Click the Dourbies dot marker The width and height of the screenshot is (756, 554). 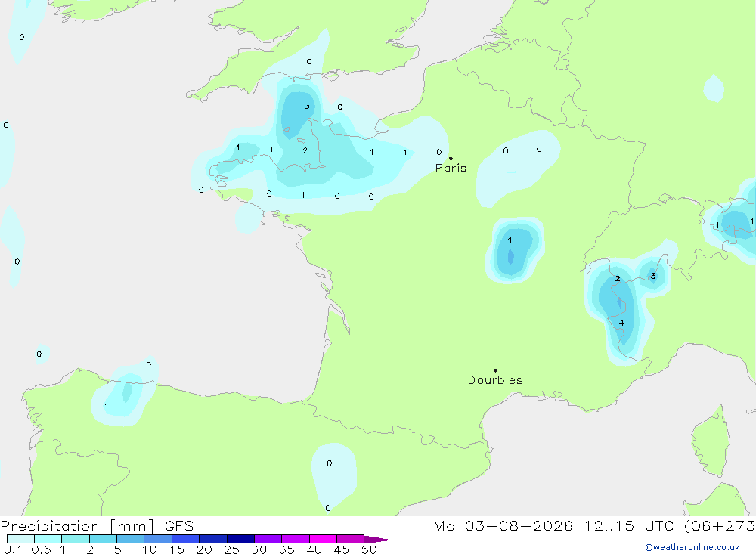coord(495,370)
